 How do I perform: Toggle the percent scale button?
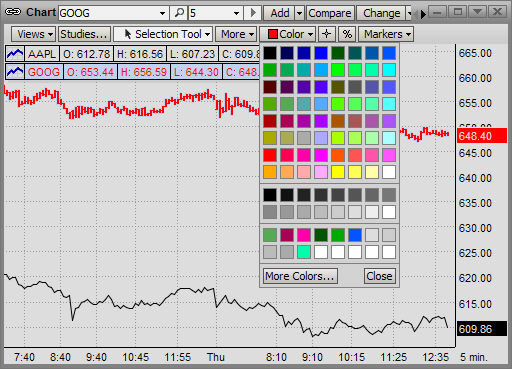point(347,34)
